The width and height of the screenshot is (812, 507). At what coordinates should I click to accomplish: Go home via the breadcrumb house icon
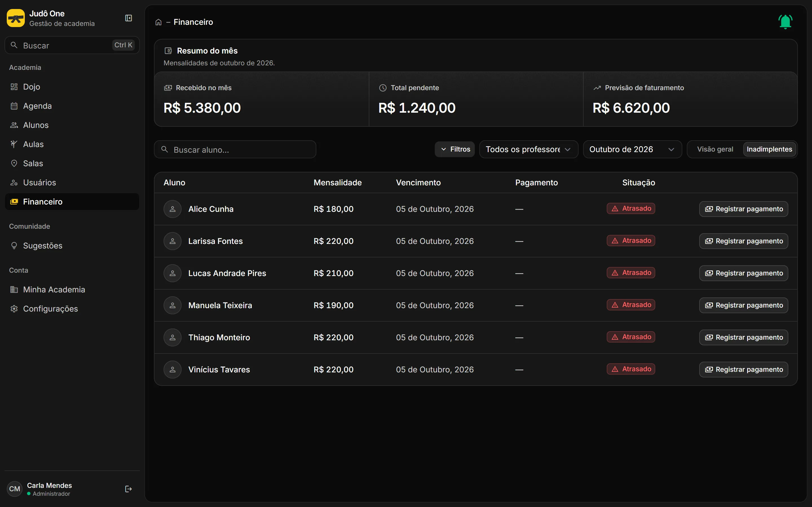pos(158,22)
